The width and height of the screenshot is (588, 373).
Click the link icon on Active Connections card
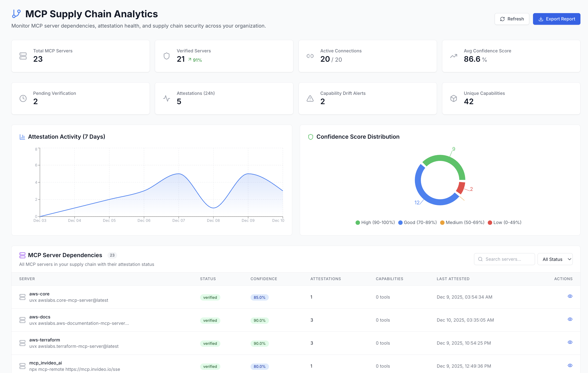point(310,56)
